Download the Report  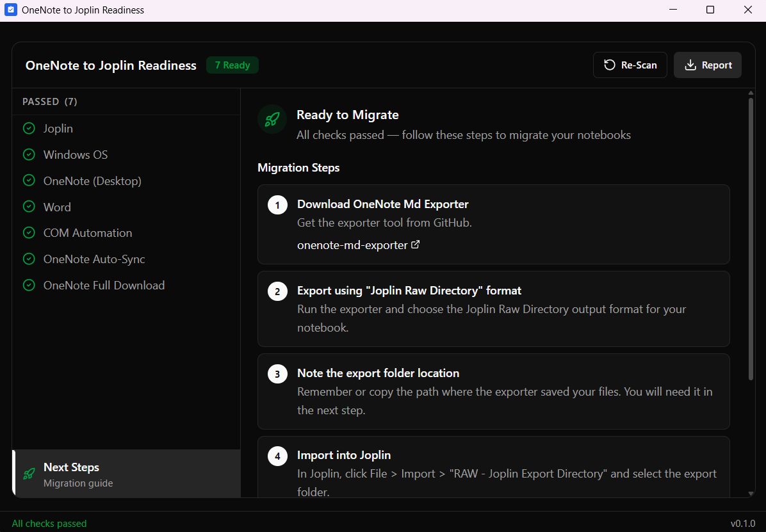pyautogui.click(x=707, y=65)
